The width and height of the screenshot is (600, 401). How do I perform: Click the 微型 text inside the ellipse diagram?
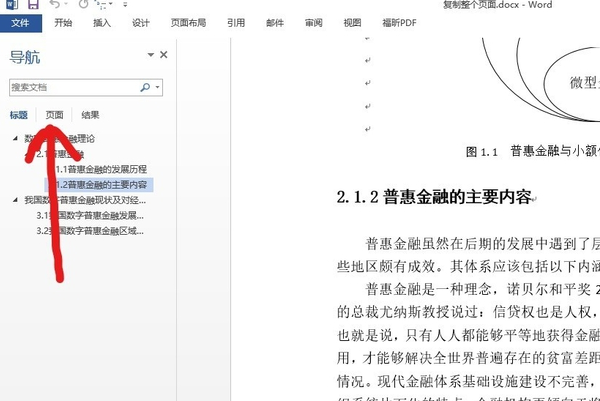(584, 83)
